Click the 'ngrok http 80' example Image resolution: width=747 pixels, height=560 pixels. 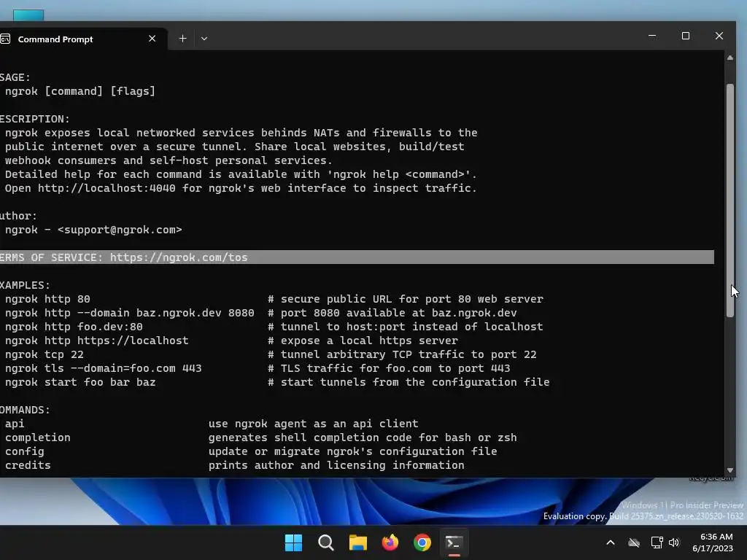pos(47,299)
